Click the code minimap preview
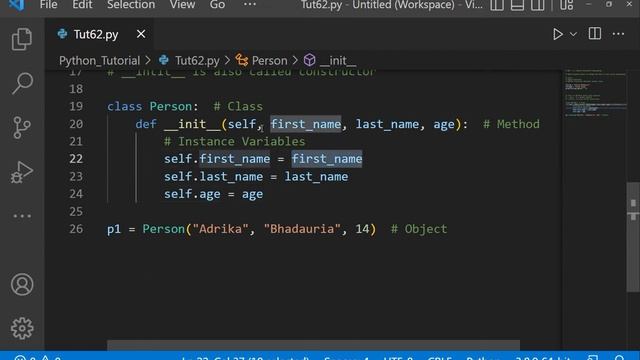The image size is (640, 360). [x=595, y=93]
